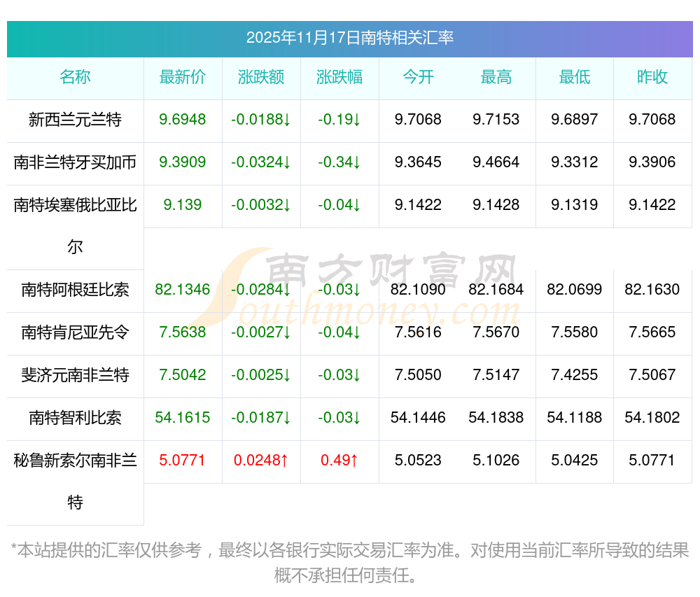The width and height of the screenshot is (700, 597).
Task: Click the 南特肯尼亚先令 change percent -0.04↓
Action: [x=339, y=332]
